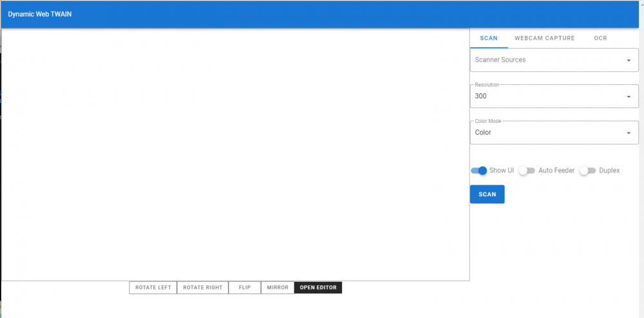
Task: Click the arrow icon in Resolution field
Action: (629, 97)
